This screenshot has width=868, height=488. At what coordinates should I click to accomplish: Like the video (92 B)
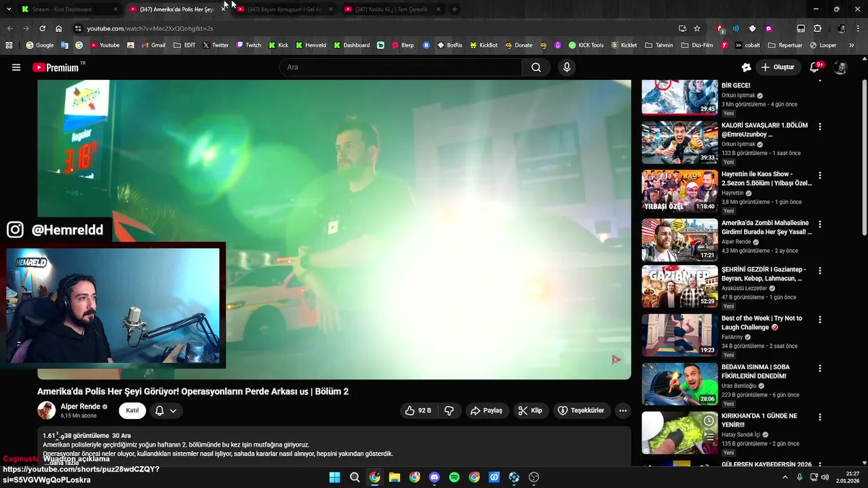(418, 410)
